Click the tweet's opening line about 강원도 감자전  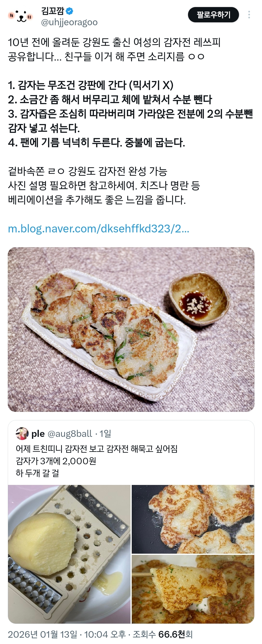[x=114, y=42]
